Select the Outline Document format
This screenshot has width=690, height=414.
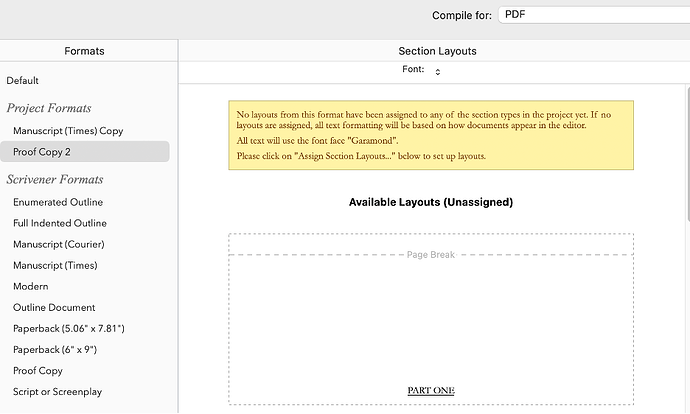54,307
